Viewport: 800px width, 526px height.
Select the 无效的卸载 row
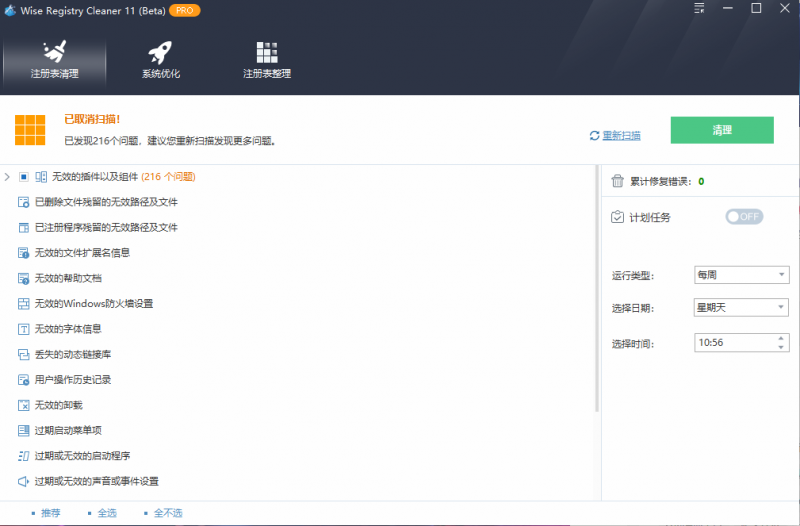pos(59,406)
